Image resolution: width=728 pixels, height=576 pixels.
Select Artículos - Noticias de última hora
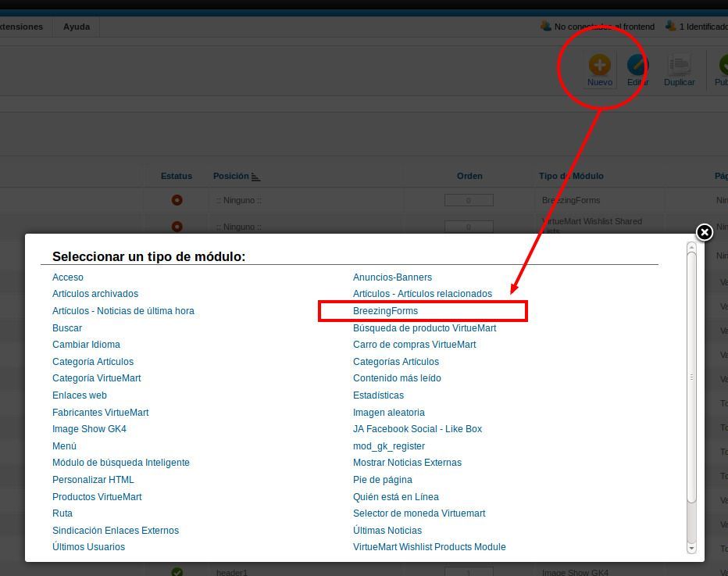coord(123,311)
